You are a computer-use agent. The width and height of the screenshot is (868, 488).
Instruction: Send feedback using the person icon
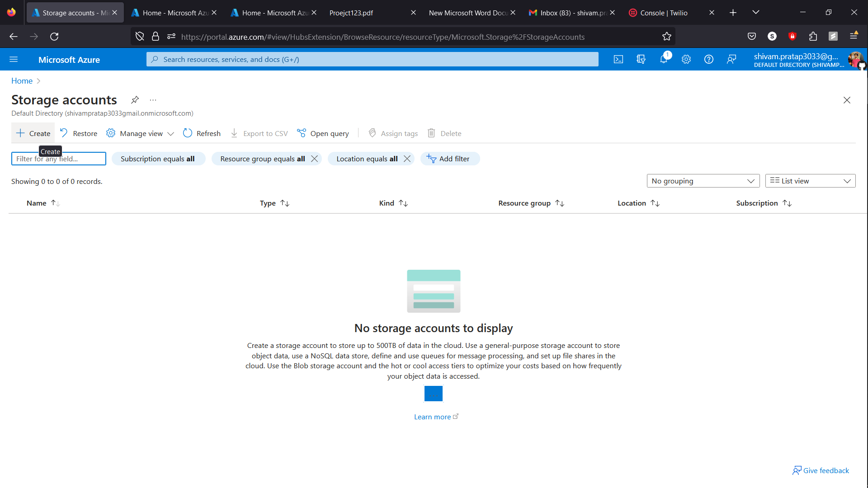click(x=731, y=59)
